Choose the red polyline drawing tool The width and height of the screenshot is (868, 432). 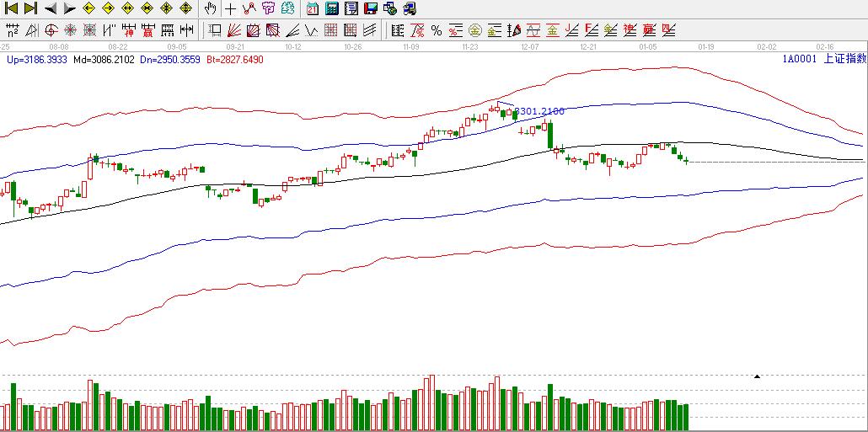point(249,8)
